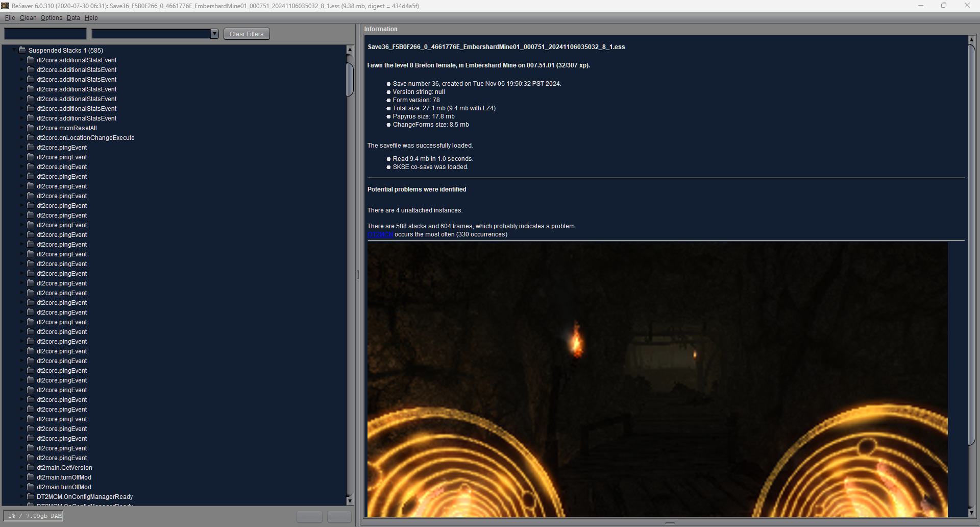Viewport: 980px width, 527px height.
Task: Open the filter combo box dropdown
Action: [214, 34]
